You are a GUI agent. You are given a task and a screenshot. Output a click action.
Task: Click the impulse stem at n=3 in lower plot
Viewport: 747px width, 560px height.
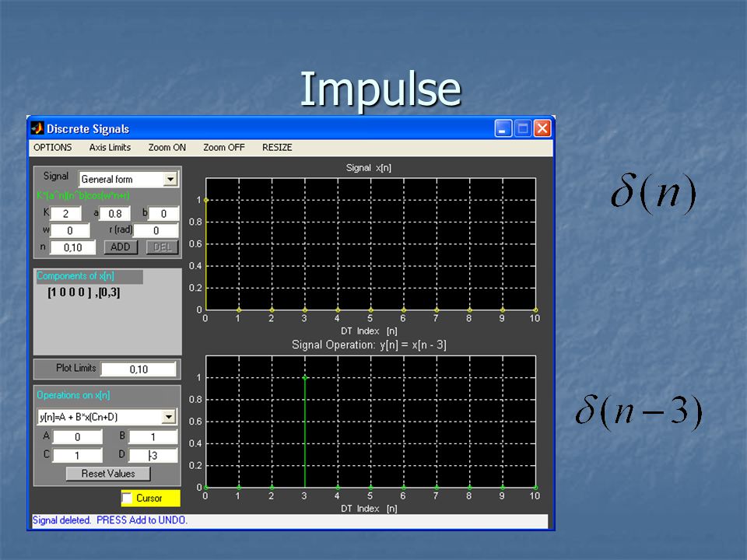[x=305, y=432]
